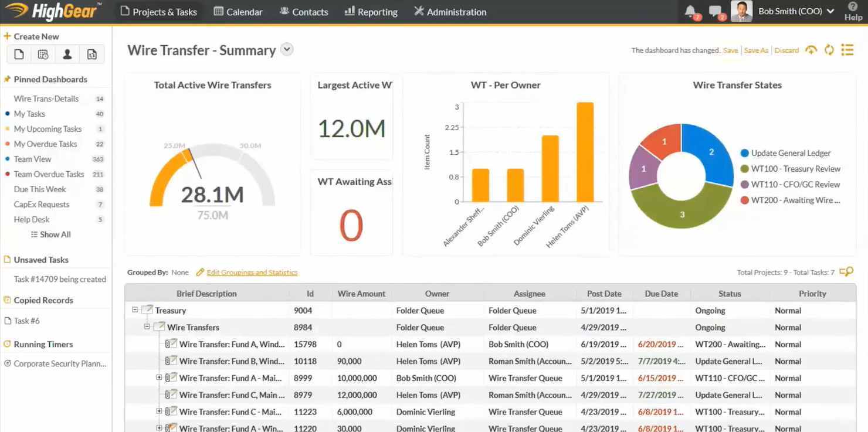Click the WT100 - Treasury Review legend swatch
Viewport: 868px width, 432px height.
pos(745,169)
